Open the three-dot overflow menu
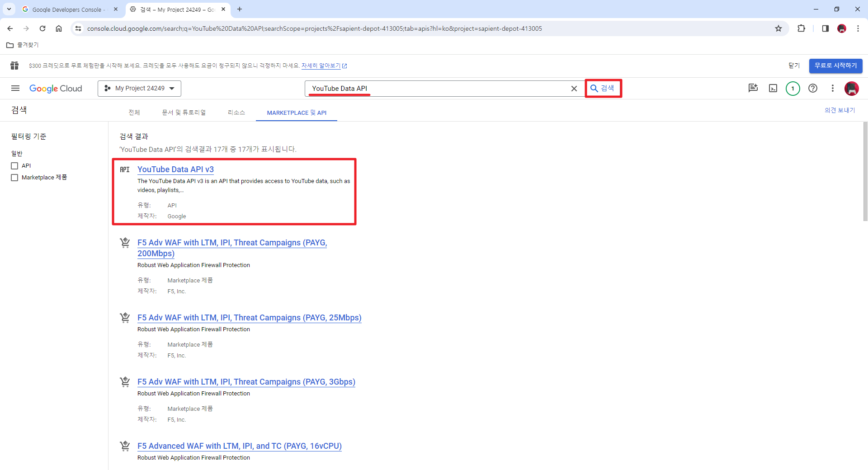This screenshot has height=470, width=868. 833,88
